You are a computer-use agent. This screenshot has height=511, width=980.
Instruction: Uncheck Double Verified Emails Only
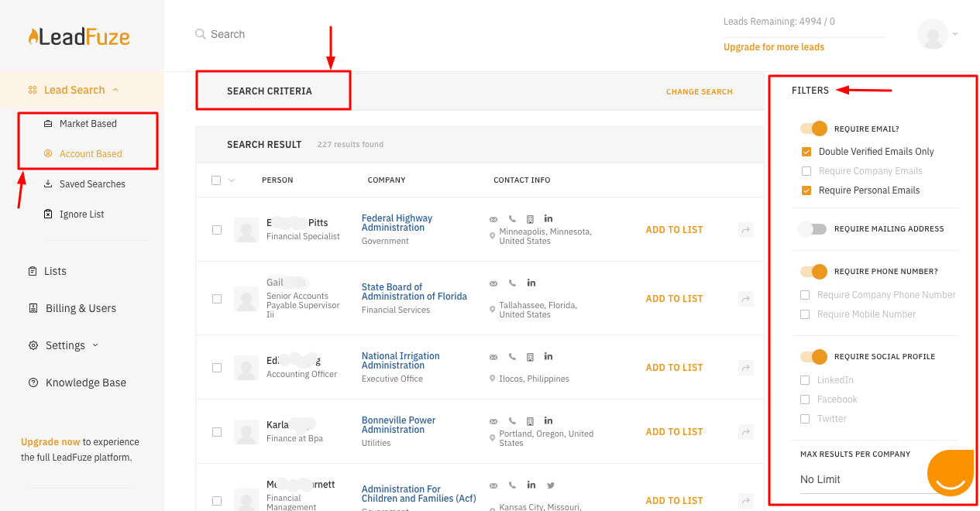(806, 152)
